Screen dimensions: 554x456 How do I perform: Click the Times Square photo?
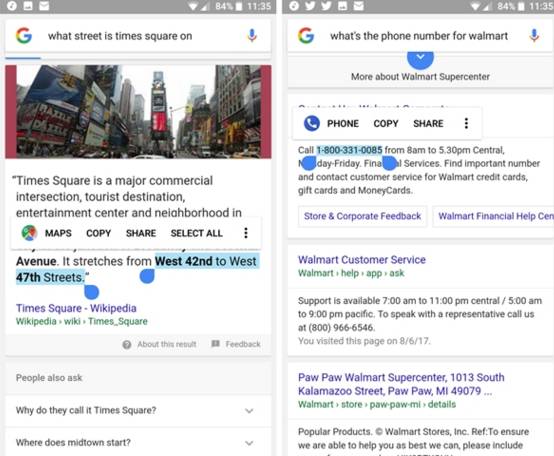138,112
